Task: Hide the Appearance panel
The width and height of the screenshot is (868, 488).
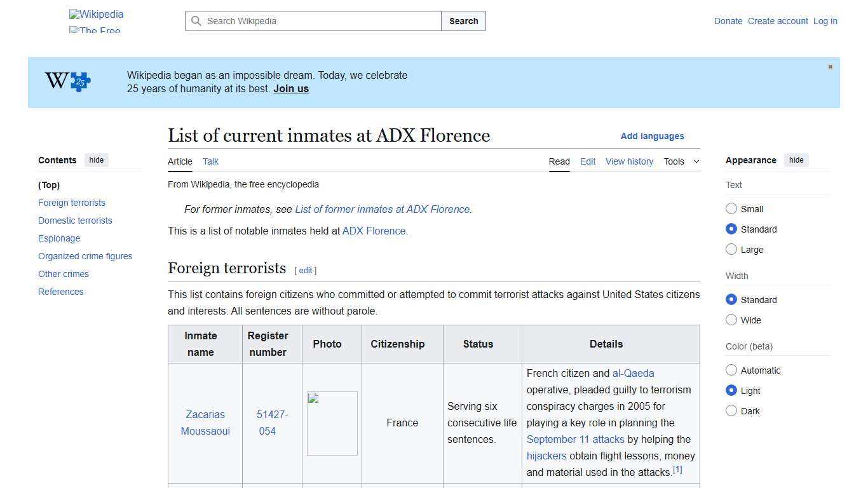Action: point(796,160)
